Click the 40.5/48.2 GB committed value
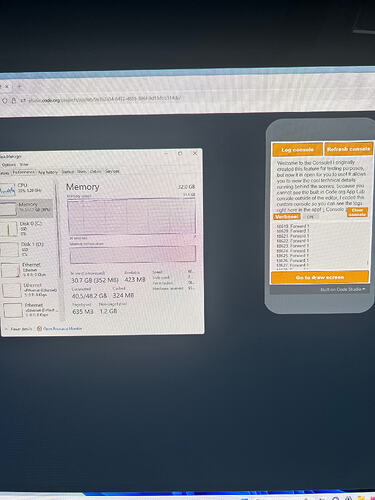Image resolution: width=375 pixels, height=500 pixels. point(89,296)
